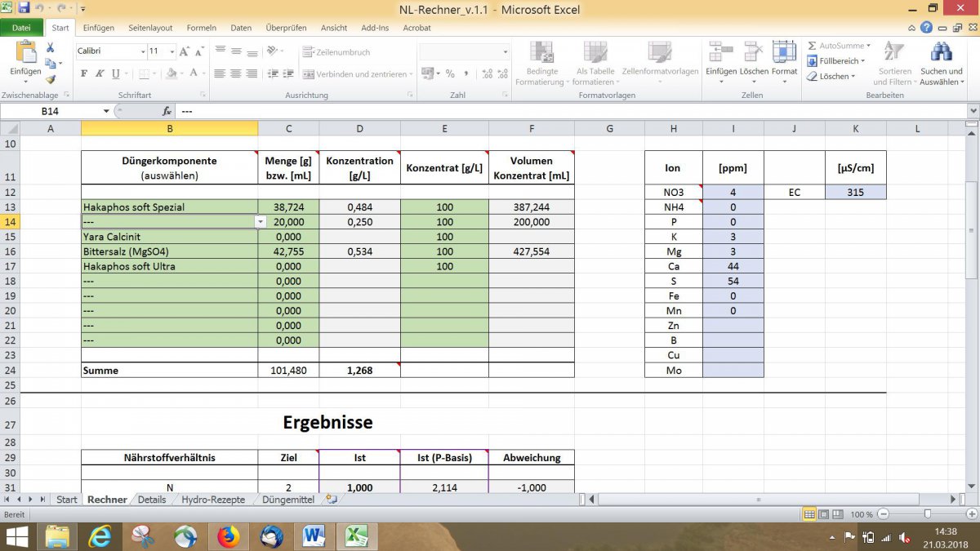Click the Insert Worksheet tab icon
The width and height of the screenshot is (980, 551).
pos(331,500)
